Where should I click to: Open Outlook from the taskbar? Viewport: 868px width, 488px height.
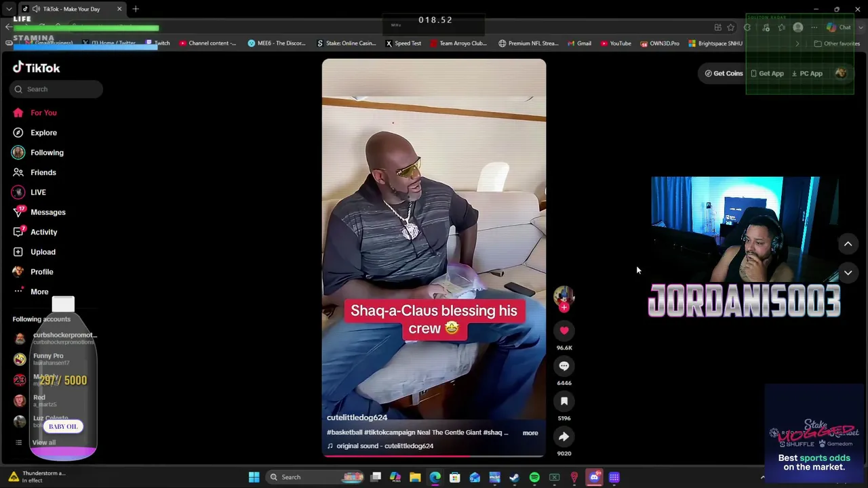[x=475, y=477]
